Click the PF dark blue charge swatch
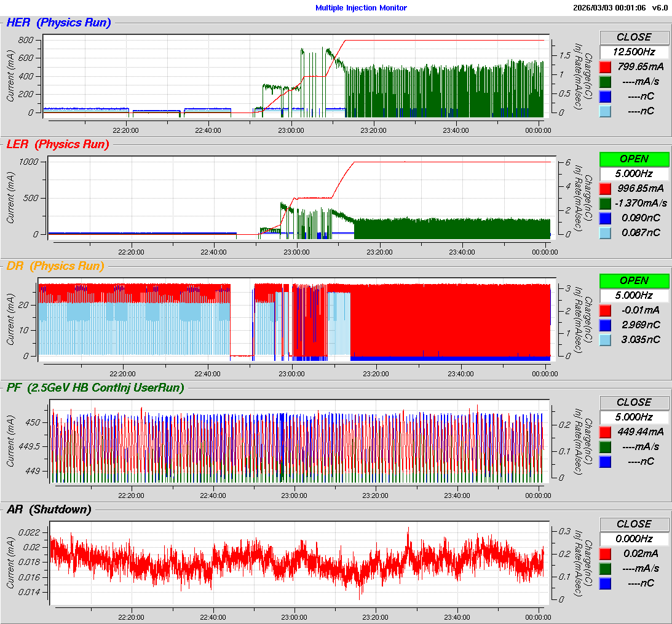This screenshot has width=672, height=624. tap(605, 461)
